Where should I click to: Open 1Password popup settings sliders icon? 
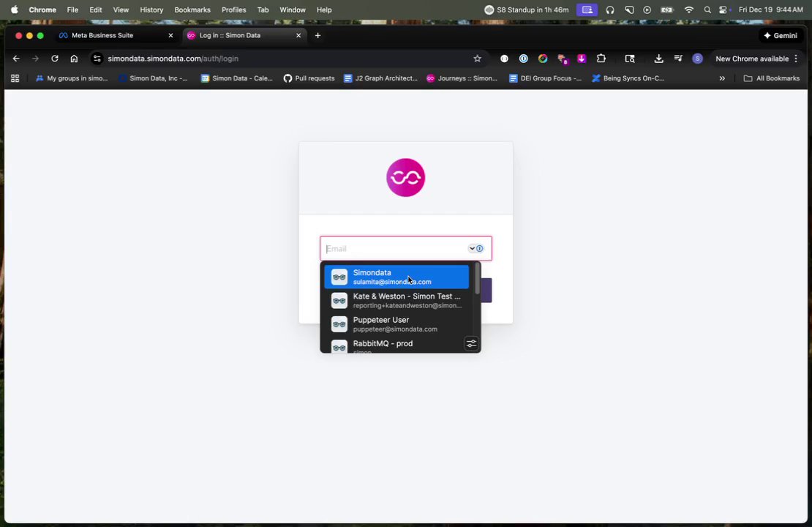(x=471, y=343)
